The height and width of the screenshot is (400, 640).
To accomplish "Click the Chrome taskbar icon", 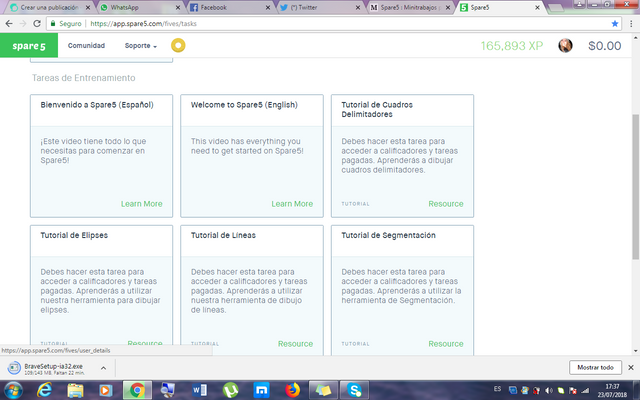I will [137, 391].
